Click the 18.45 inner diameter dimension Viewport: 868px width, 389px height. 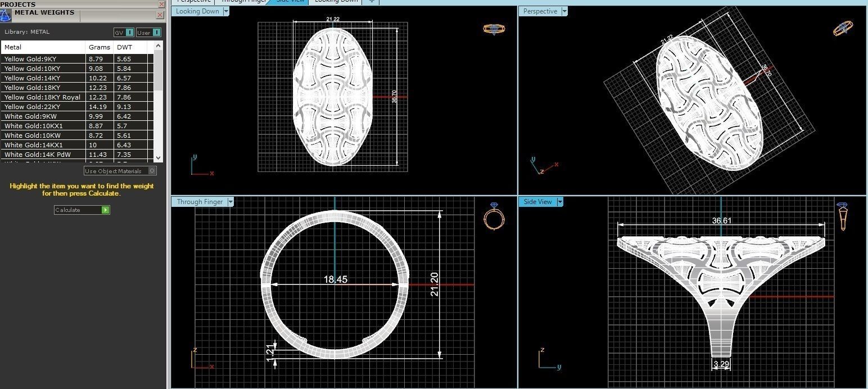(x=336, y=279)
